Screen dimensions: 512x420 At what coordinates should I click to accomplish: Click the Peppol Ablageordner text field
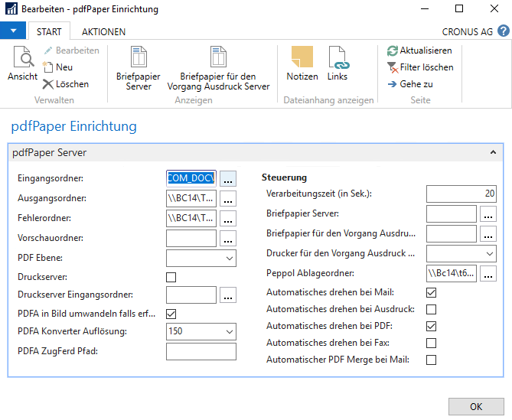pos(452,273)
